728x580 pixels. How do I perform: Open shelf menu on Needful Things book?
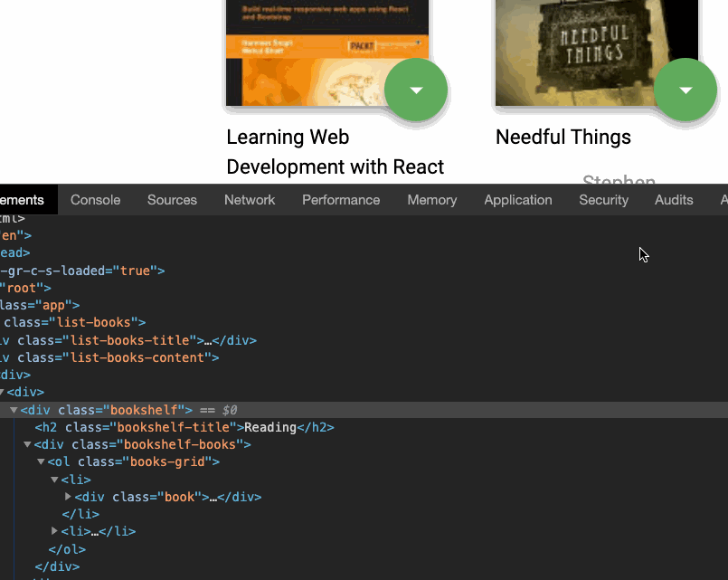click(x=685, y=90)
